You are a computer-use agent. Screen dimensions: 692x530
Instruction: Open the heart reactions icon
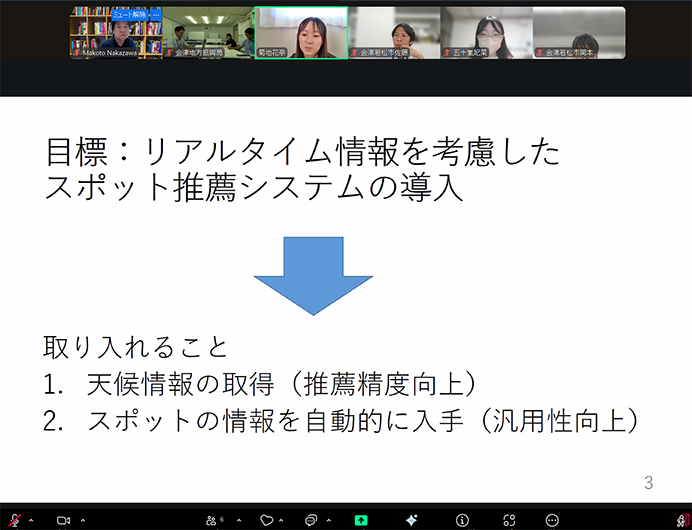[266, 520]
